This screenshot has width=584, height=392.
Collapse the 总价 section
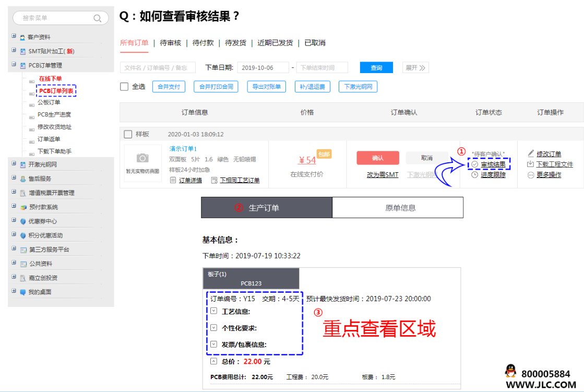pos(214,361)
